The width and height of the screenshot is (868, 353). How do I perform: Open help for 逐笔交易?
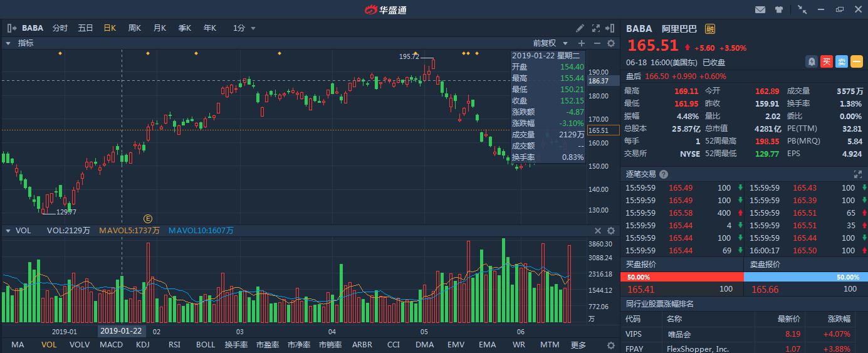pyautogui.click(x=664, y=174)
